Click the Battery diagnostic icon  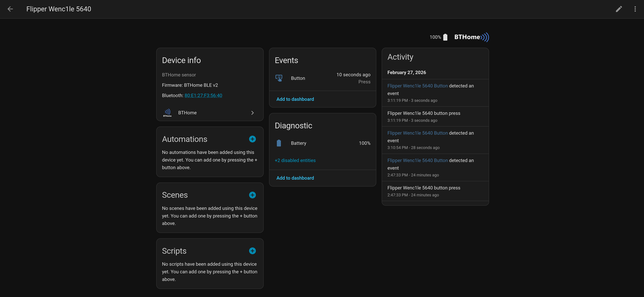(279, 143)
